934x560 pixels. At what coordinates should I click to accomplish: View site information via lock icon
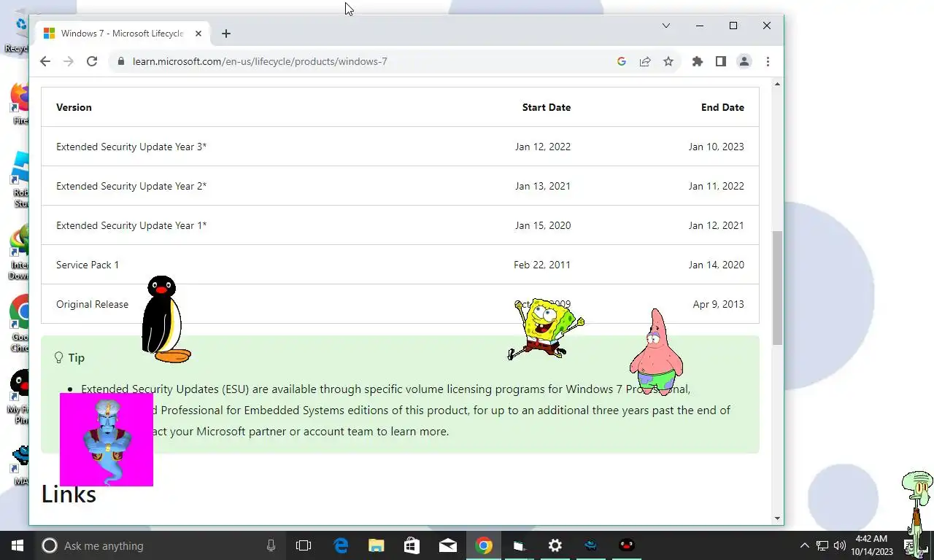click(121, 61)
